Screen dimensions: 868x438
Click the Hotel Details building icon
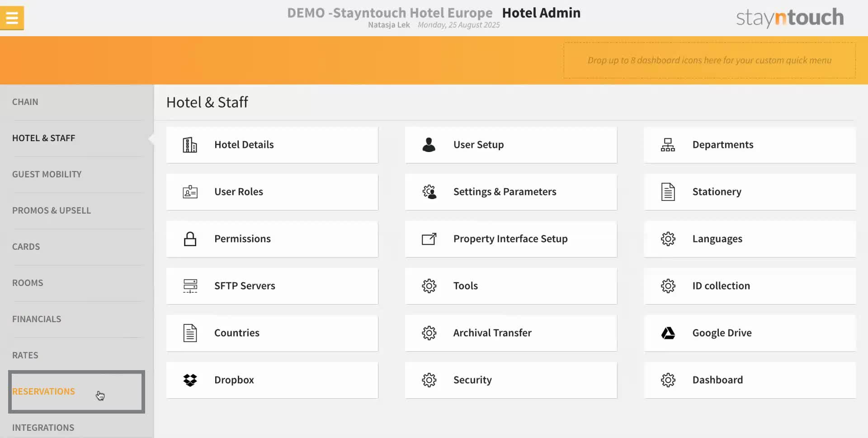[190, 145]
